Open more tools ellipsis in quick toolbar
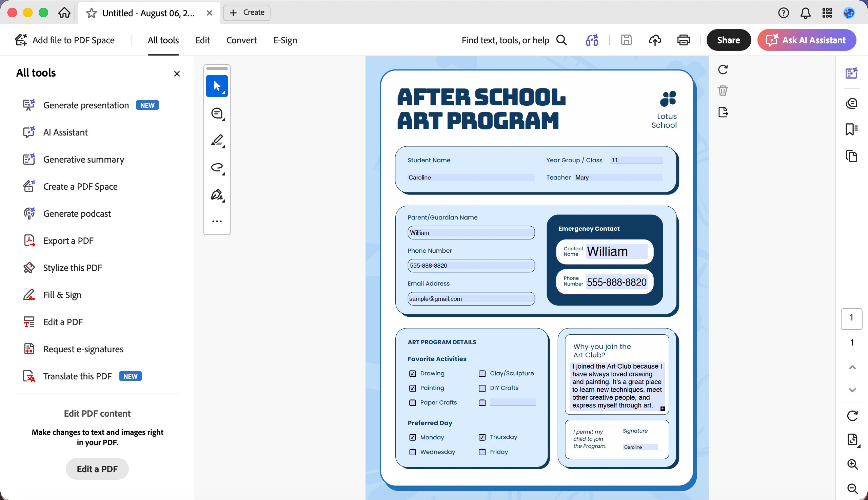868x500 pixels. pos(217,221)
